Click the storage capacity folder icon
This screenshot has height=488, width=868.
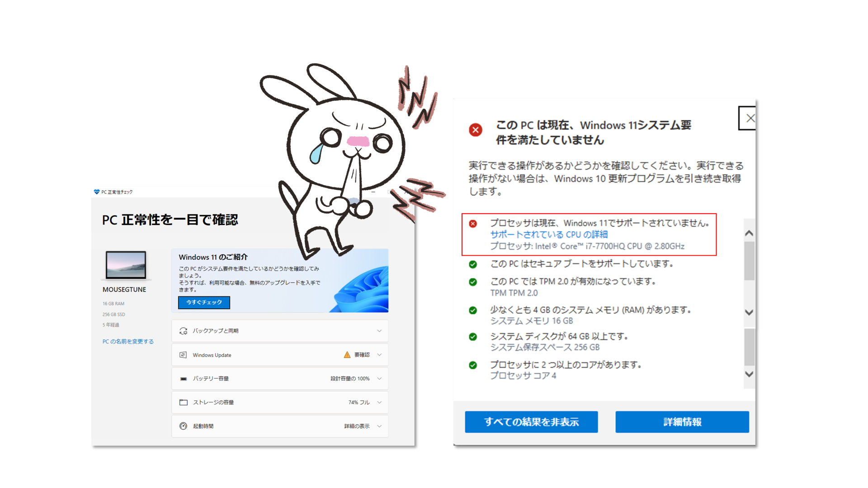(183, 402)
